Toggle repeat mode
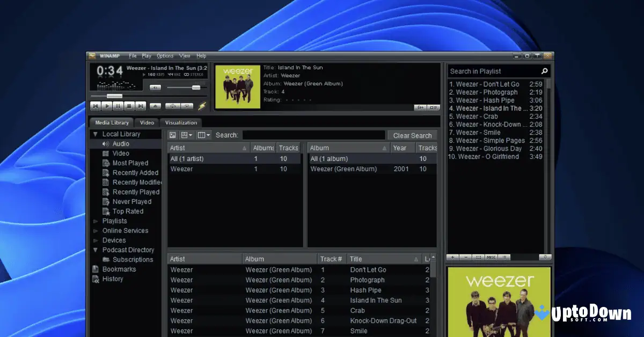The width and height of the screenshot is (644, 337). point(186,106)
